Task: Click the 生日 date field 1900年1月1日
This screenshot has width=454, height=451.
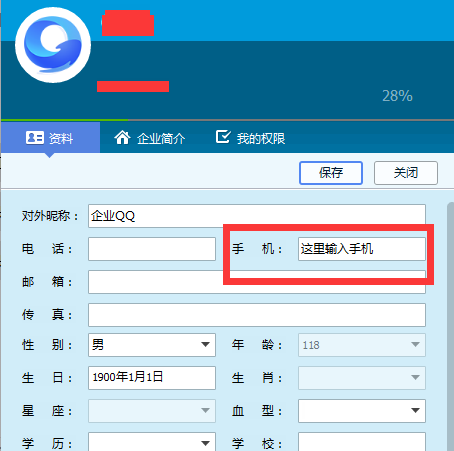Action: (x=152, y=378)
